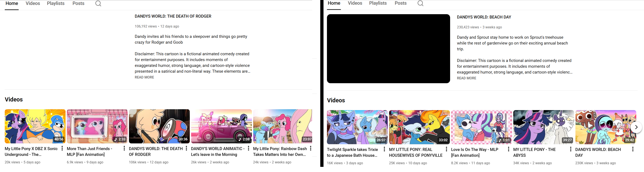Screen dimensions: 644x172
Task: Select Home tab on Beach Day page
Action: point(334,3)
